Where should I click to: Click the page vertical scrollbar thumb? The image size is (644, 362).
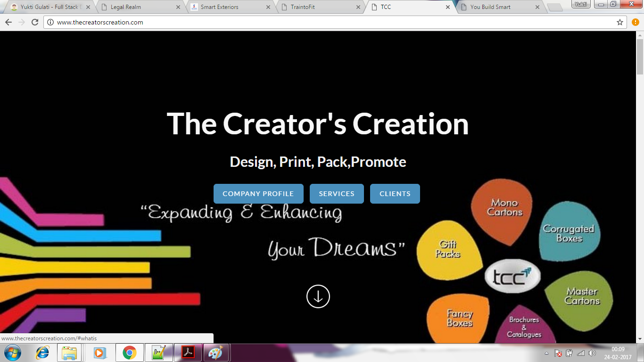point(640,57)
